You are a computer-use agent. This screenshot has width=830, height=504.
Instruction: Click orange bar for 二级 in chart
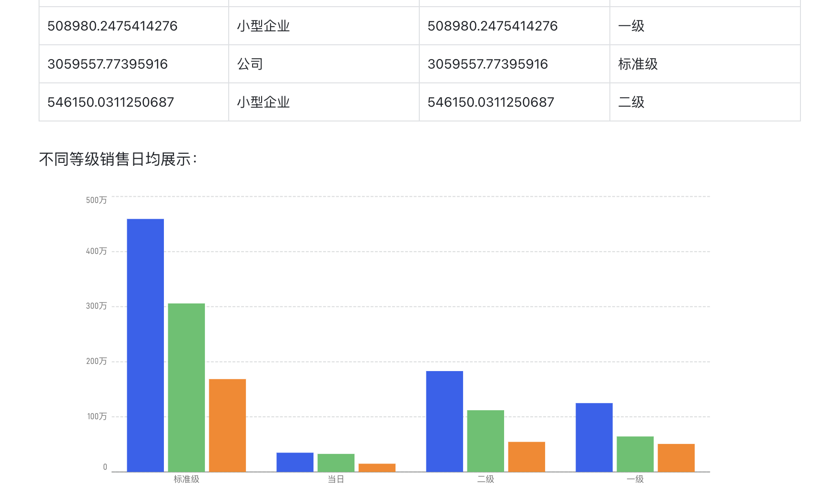(526, 457)
